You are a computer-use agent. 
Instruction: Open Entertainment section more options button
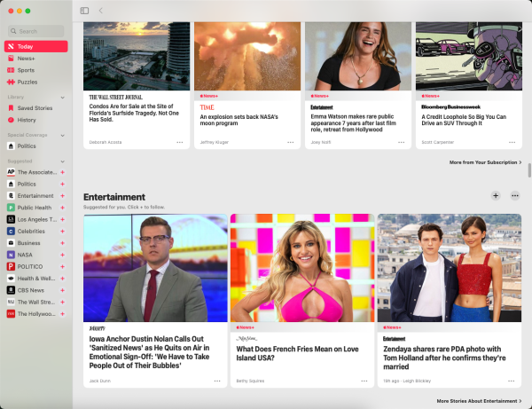pyautogui.click(x=515, y=196)
